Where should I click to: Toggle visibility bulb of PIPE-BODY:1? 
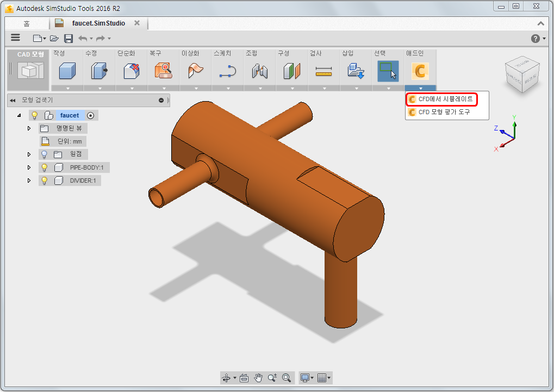pyautogui.click(x=44, y=167)
